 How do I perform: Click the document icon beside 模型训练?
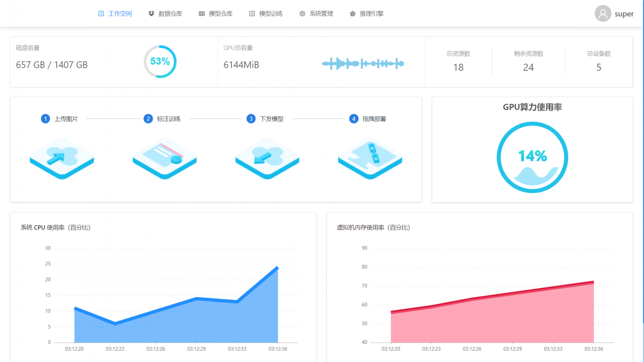(252, 14)
